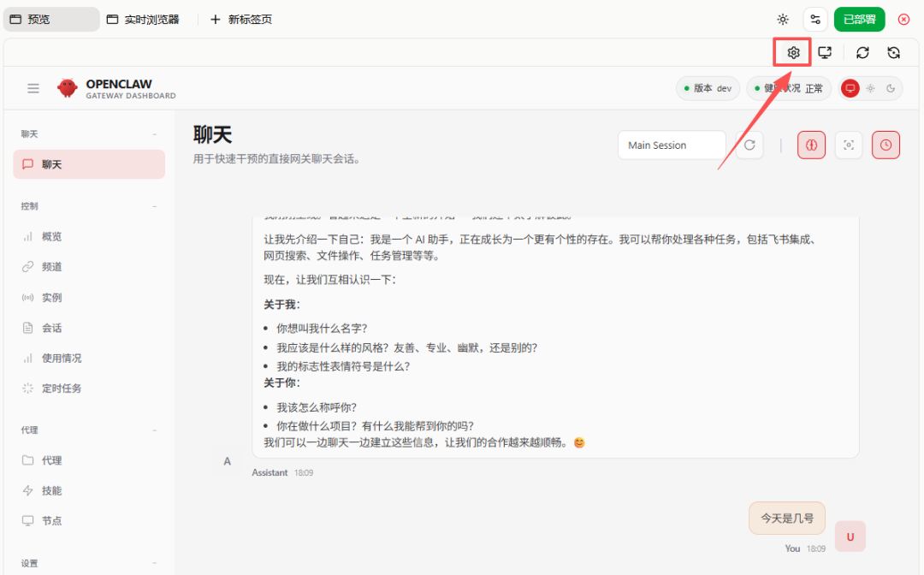Collapse the 代理 sidebar section

(x=154, y=430)
